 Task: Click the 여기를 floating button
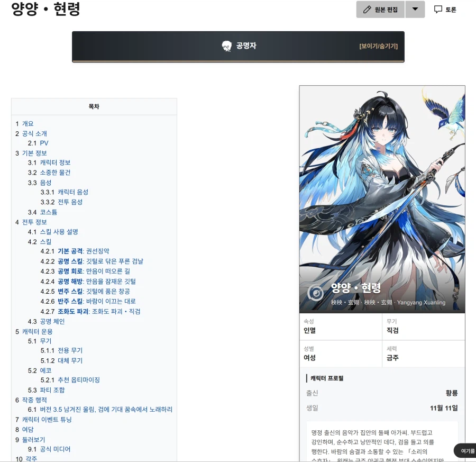click(465, 451)
